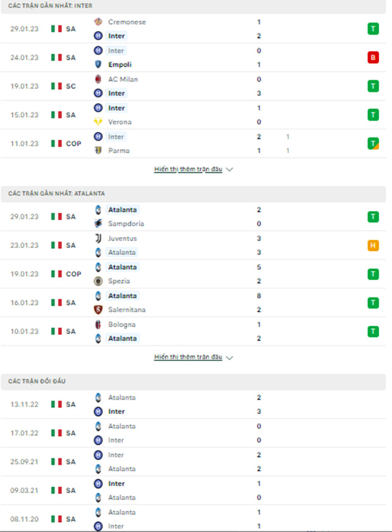Open the 13.11.22 Atalanta vs Inter match row
This screenshot has height=532, width=392.
coord(193,405)
